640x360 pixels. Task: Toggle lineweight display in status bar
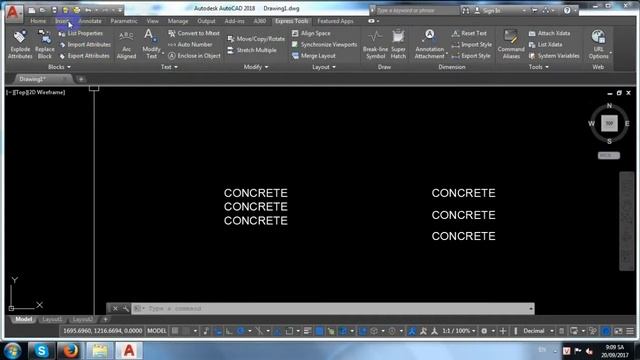(308, 331)
